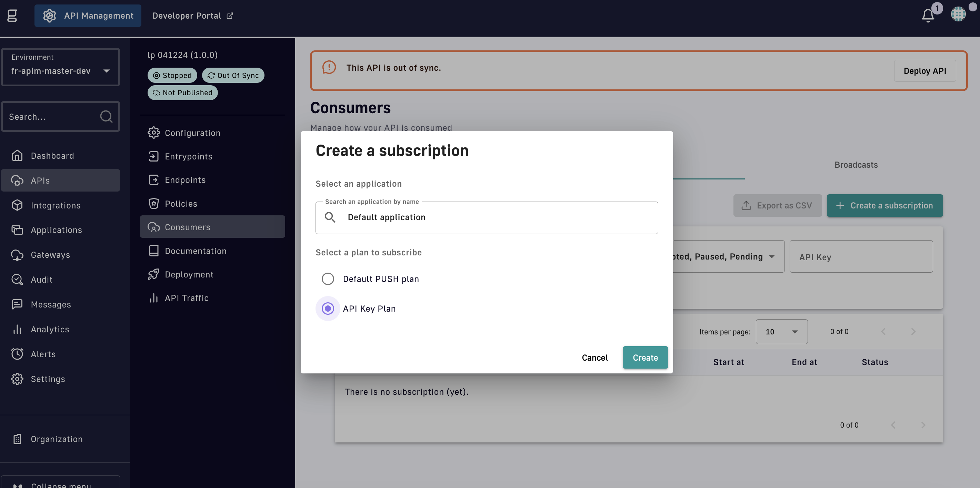
Task: Click the notifications bell icon
Action: point(928,16)
